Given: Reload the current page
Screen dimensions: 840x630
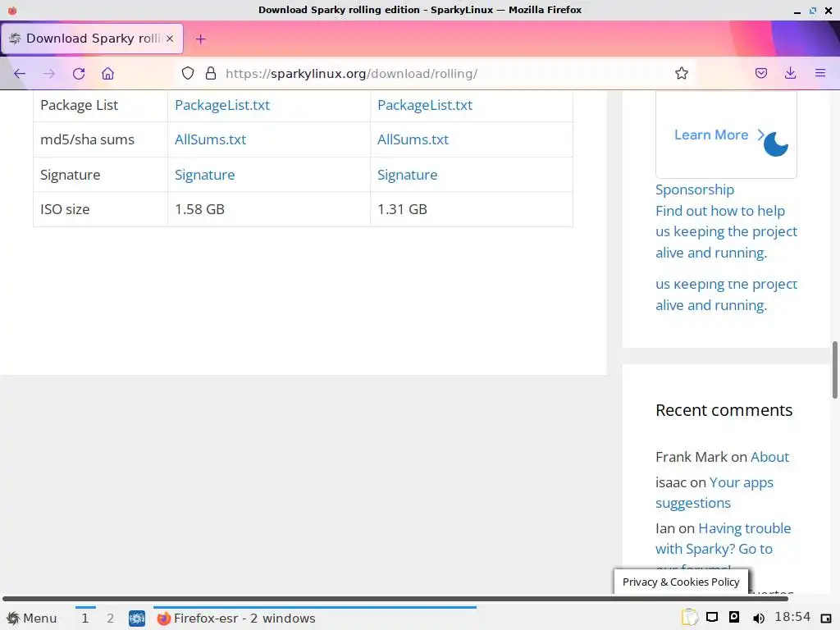Looking at the screenshot, I should (x=79, y=73).
